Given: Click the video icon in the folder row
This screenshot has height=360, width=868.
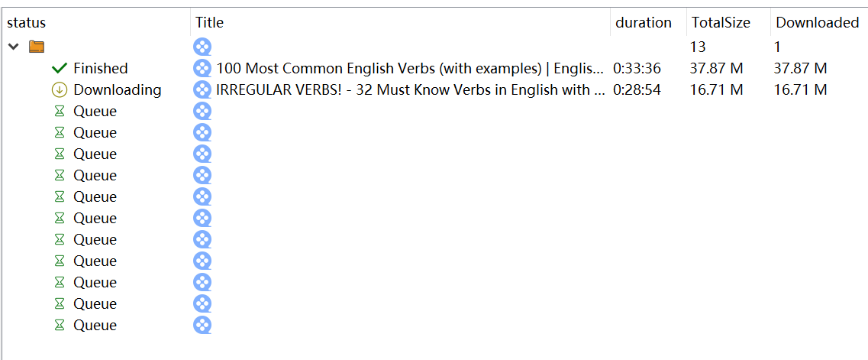Looking at the screenshot, I should 202,47.
